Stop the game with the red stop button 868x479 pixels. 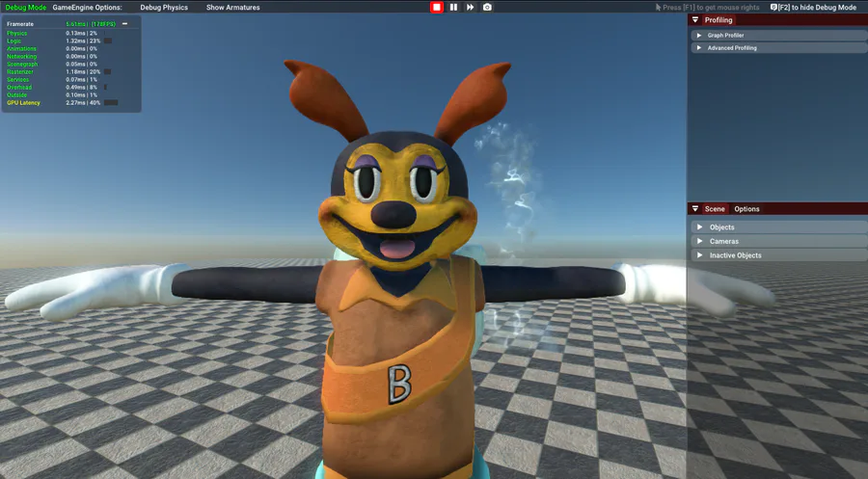pyautogui.click(x=437, y=7)
